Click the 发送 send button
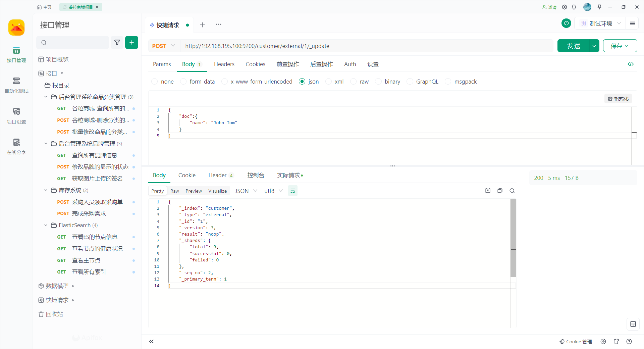 click(573, 46)
